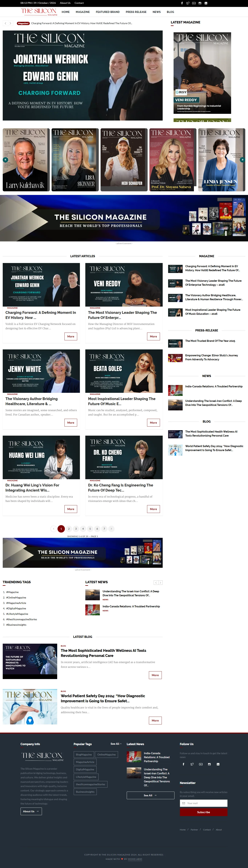The image size is (248, 868).
Task: Open the YouTube icon in top bar
Action: tap(194, 3)
